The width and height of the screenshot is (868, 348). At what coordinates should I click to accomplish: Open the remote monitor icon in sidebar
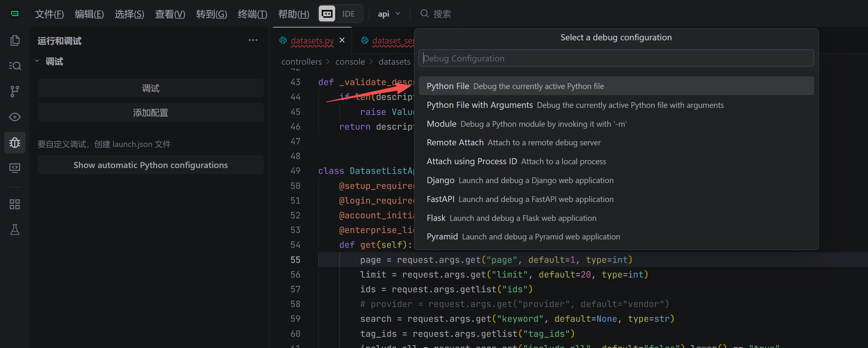(14, 168)
